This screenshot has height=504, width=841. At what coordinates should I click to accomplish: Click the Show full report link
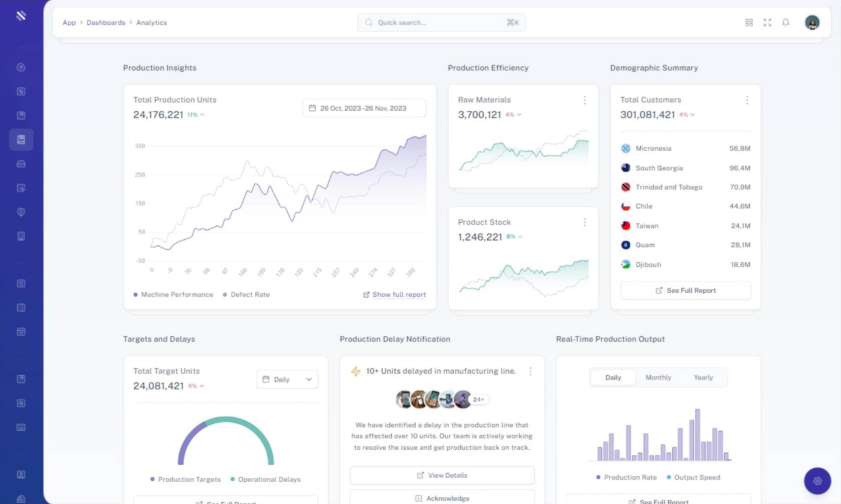pos(395,294)
